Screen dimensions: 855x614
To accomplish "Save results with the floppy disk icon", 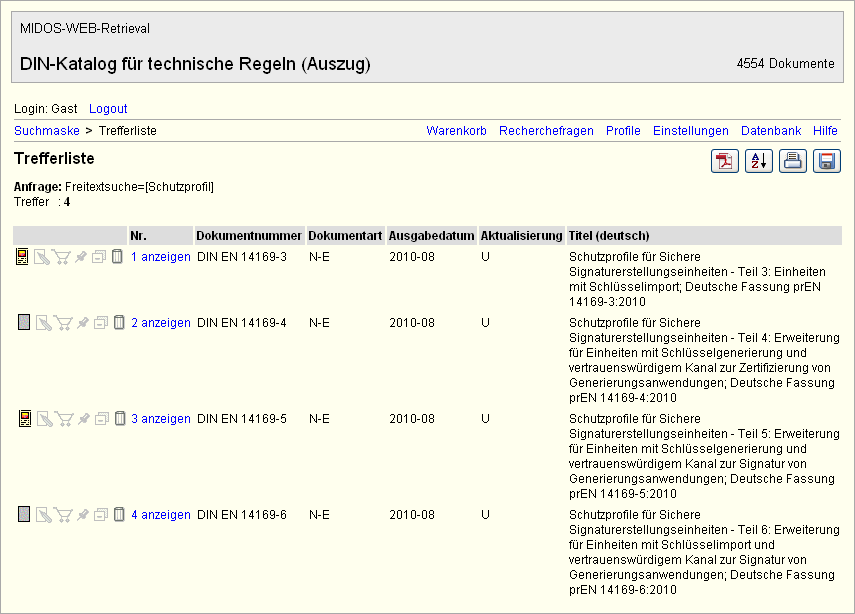I will 827,161.
